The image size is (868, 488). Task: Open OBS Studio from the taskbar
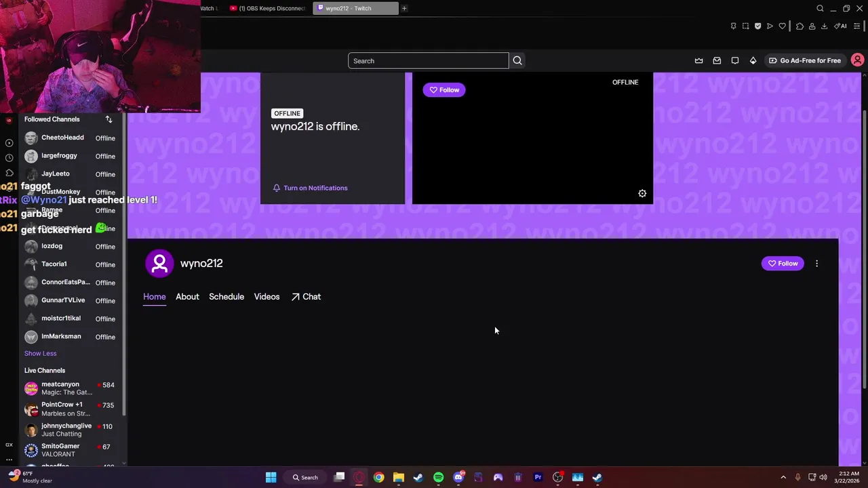pos(558,477)
